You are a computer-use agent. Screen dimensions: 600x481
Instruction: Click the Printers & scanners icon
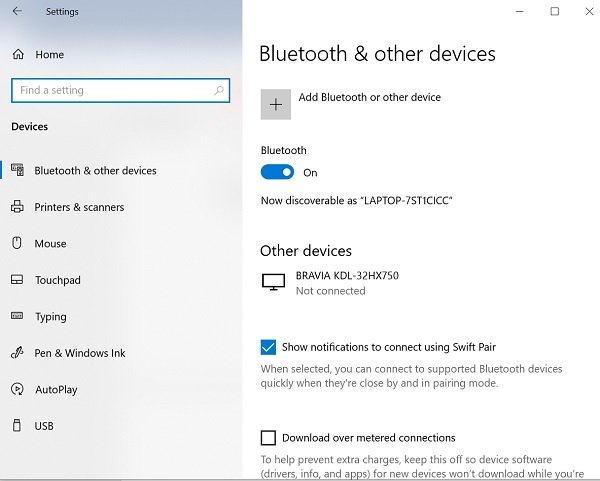pyautogui.click(x=17, y=207)
